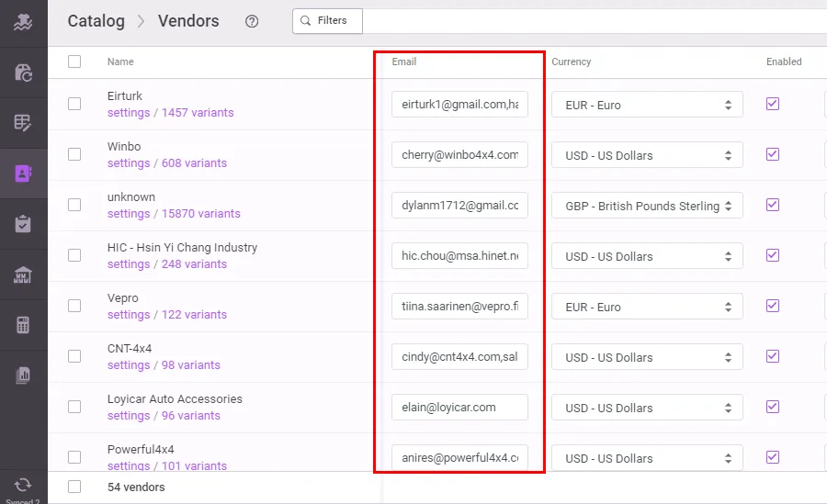
Task: Open the help question mark icon beside Vendors
Action: coord(252,21)
